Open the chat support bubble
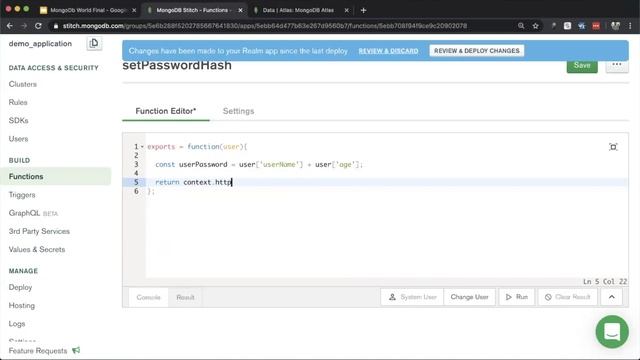Screen dimensions: 640x360 [x=612, y=331]
